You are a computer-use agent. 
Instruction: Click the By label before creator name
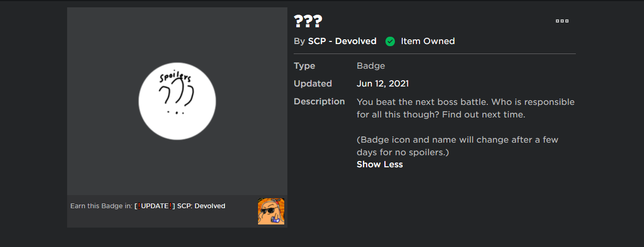tap(299, 41)
